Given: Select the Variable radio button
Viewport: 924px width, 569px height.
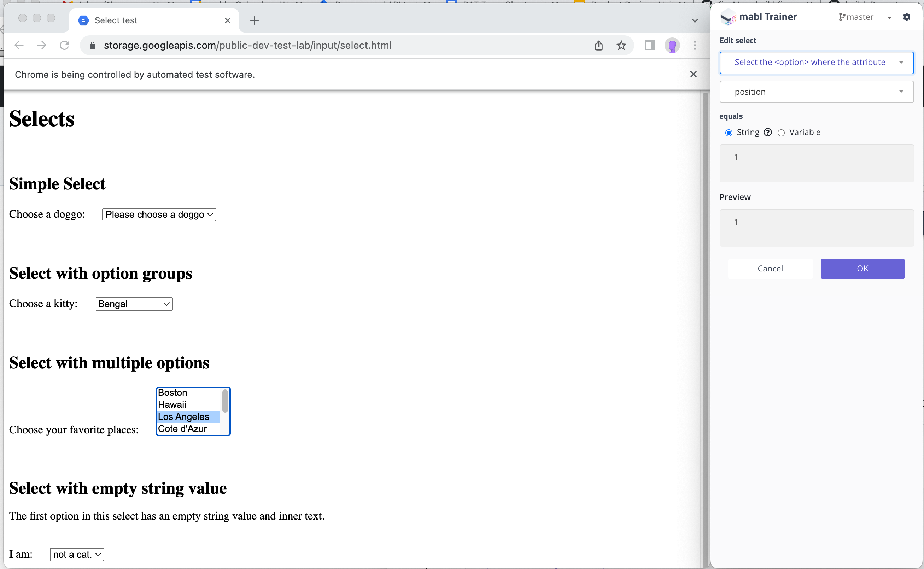Looking at the screenshot, I should 781,133.
